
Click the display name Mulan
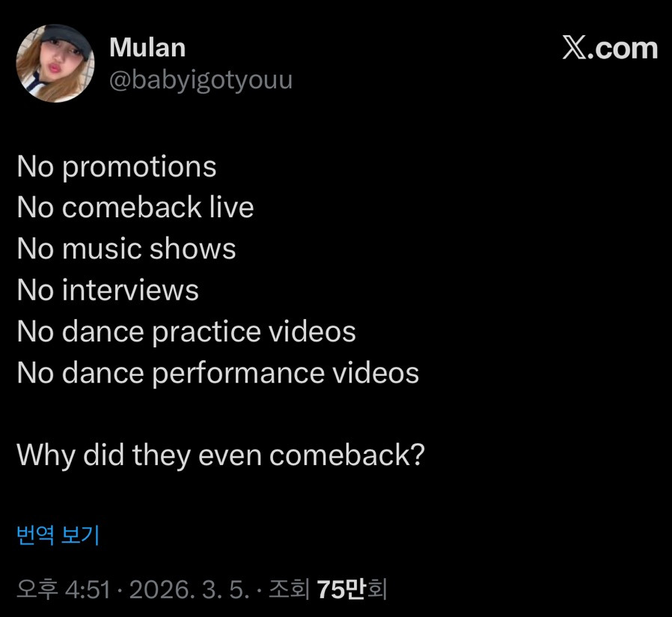click(x=147, y=48)
